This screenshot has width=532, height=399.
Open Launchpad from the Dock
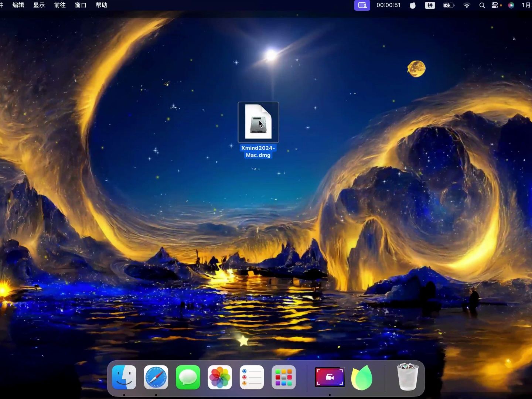pos(283,378)
